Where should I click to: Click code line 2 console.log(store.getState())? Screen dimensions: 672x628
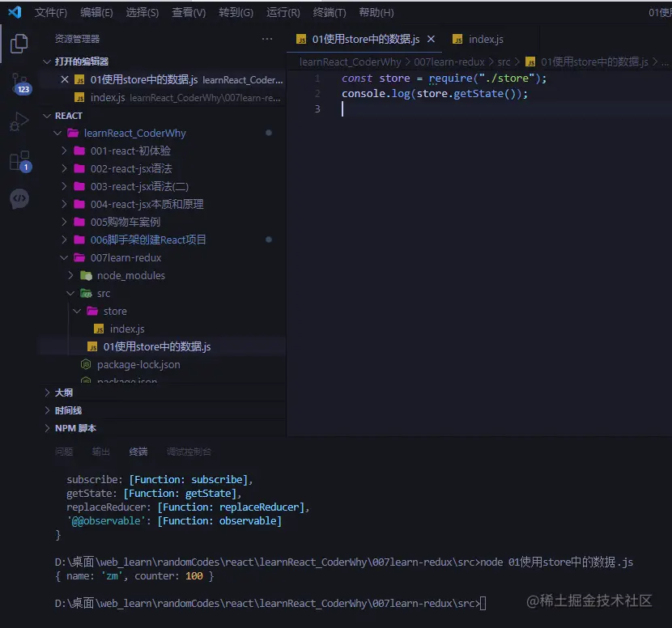[x=435, y=93]
